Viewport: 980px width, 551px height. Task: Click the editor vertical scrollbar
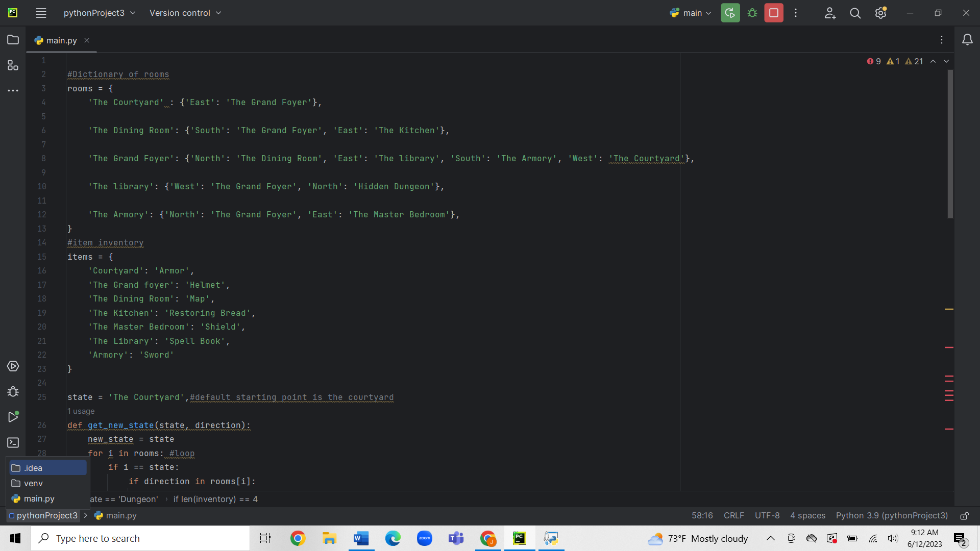(x=950, y=144)
